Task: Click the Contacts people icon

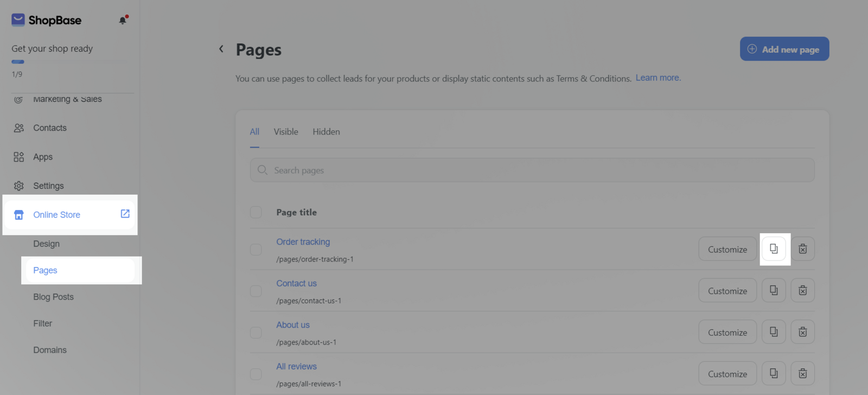Action: pyautogui.click(x=19, y=128)
